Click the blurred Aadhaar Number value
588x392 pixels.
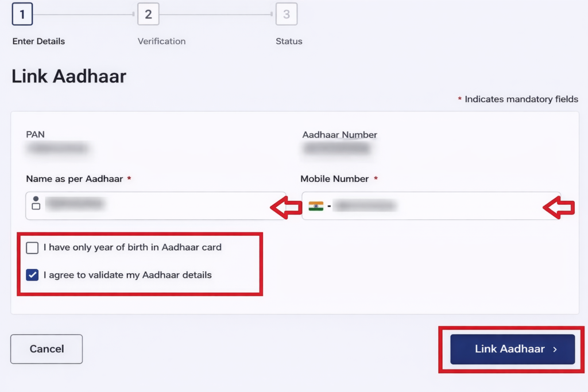tap(336, 149)
